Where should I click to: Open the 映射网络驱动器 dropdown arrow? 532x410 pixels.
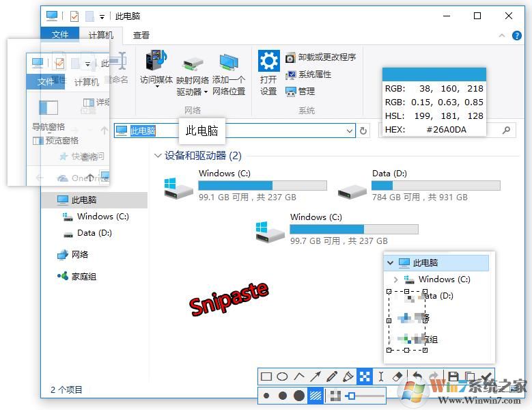click(x=206, y=92)
